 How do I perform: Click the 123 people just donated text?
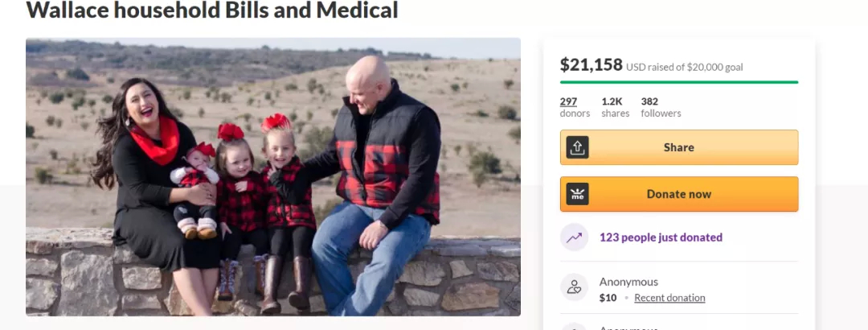(x=661, y=237)
